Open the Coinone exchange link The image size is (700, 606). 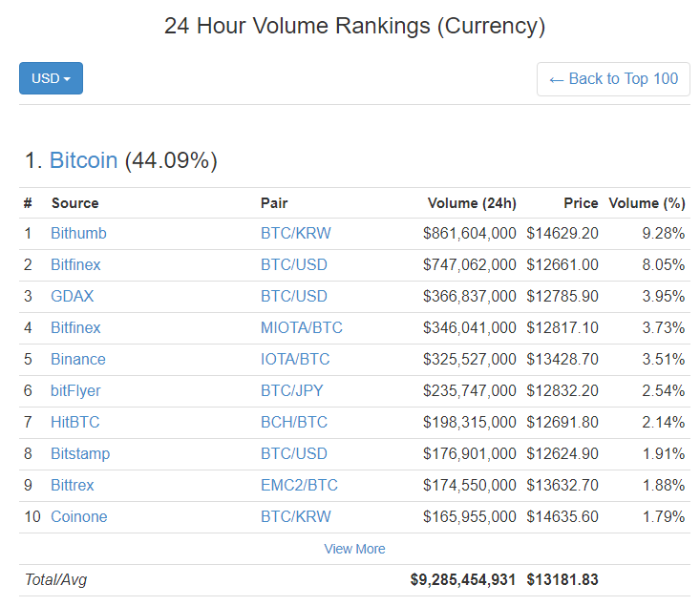[78, 516]
